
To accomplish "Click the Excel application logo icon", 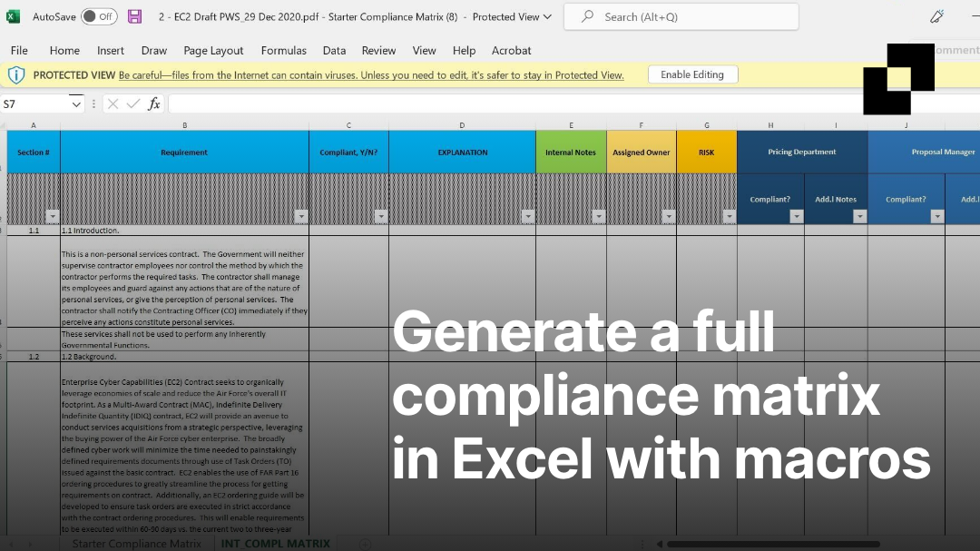I will [x=14, y=16].
